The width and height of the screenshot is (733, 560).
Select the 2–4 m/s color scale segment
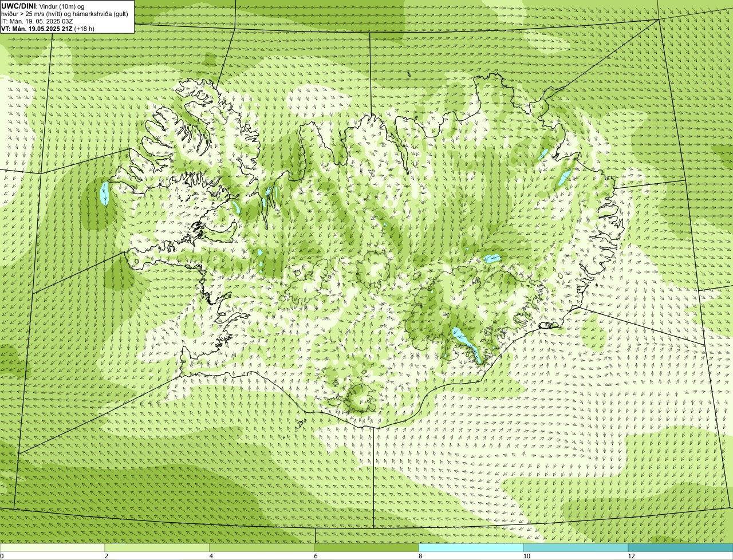coord(157,547)
